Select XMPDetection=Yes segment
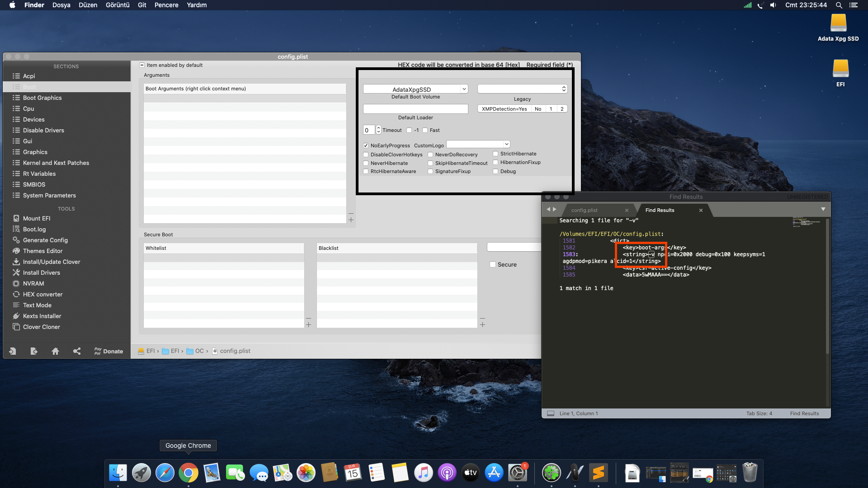The image size is (868, 488). [x=504, y=109]
